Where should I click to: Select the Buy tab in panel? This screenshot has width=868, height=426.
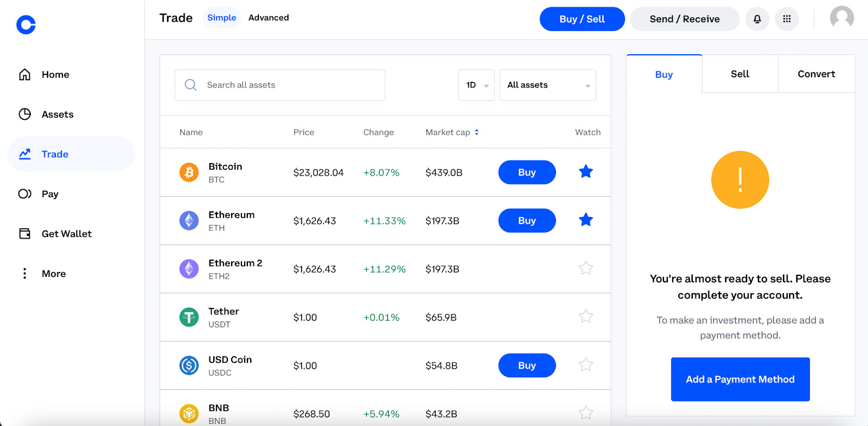click(x=664, y=74)
